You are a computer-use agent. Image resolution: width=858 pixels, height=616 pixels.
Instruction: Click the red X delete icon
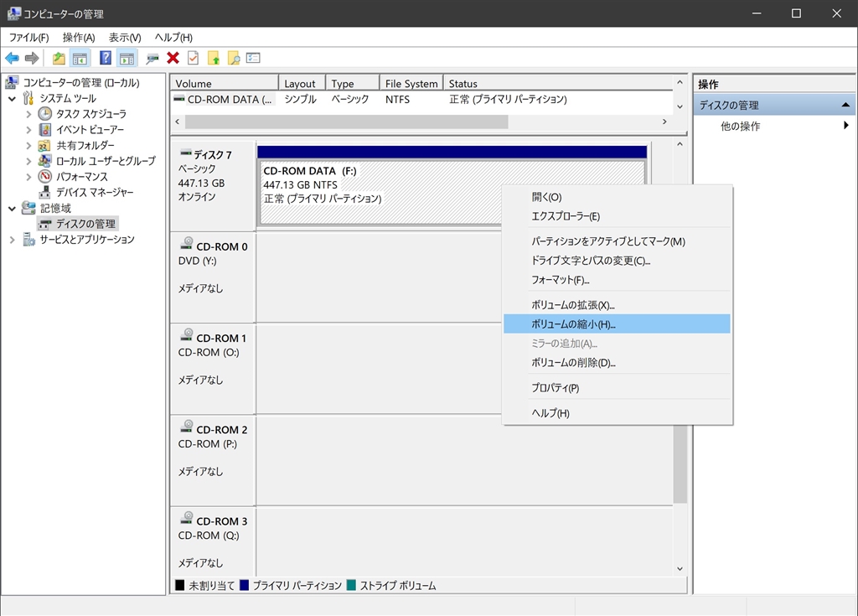click(x=173, y=58)
